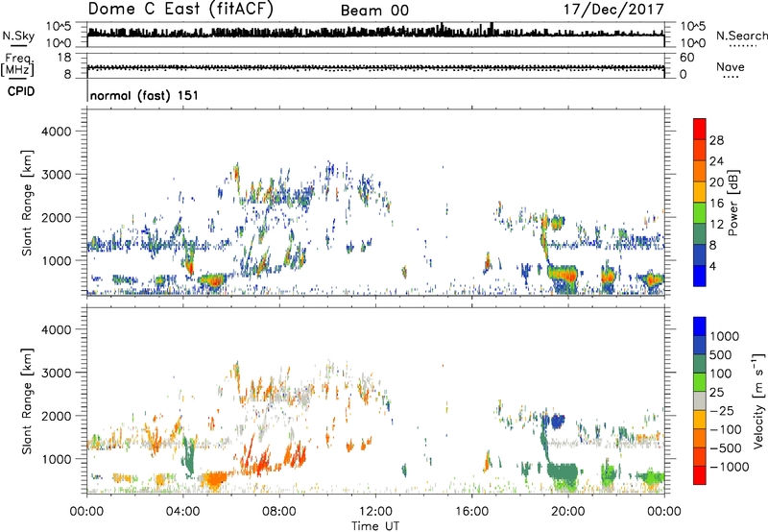Click the "4" power colorbar label
The image size is (768, 532).
pos(713,266)
